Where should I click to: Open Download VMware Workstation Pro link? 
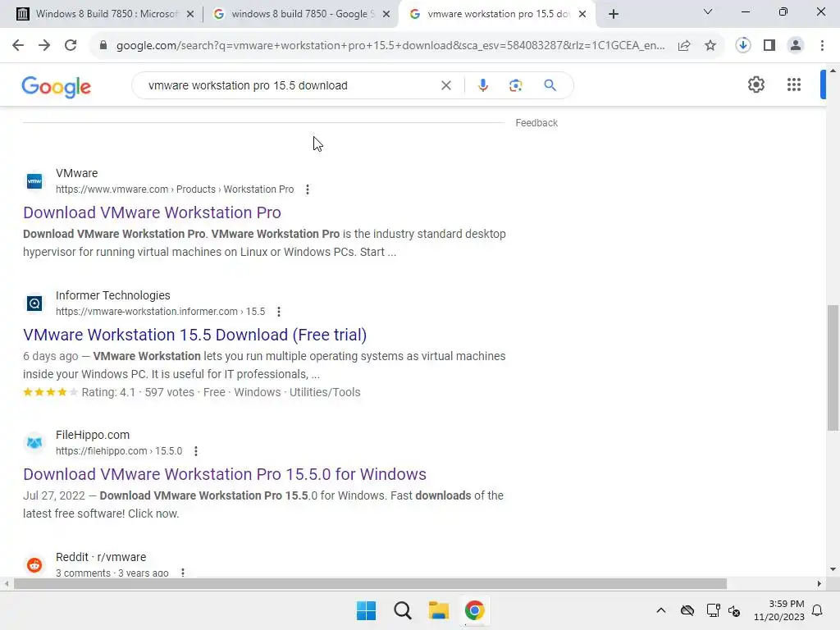(x=152, y=212)
